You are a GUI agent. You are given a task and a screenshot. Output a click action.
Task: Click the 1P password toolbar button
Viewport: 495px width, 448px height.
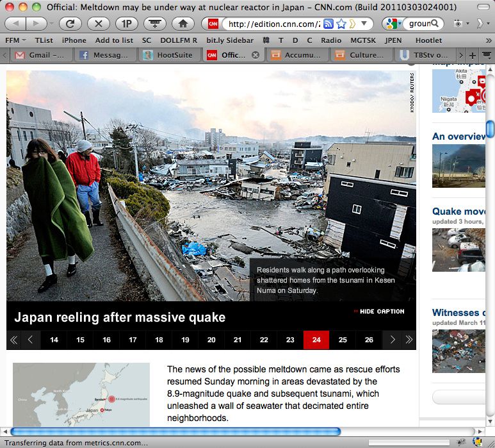point(126,24)
